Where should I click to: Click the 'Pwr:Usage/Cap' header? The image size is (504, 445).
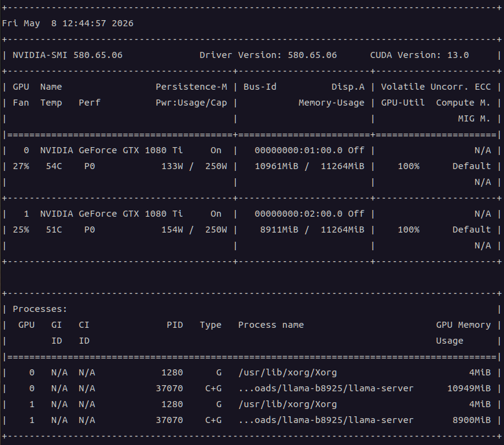(x=191, y=103)
